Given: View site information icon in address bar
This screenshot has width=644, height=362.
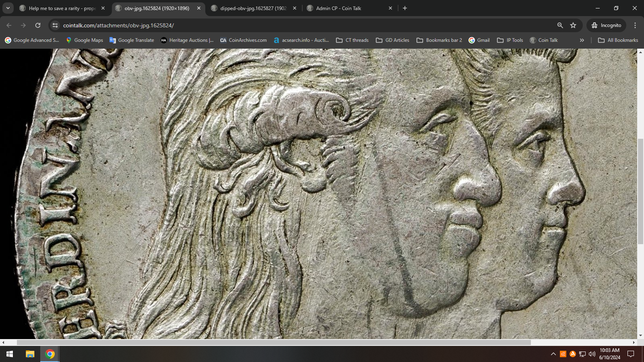Looking at the screenshot, I should 56,25.
